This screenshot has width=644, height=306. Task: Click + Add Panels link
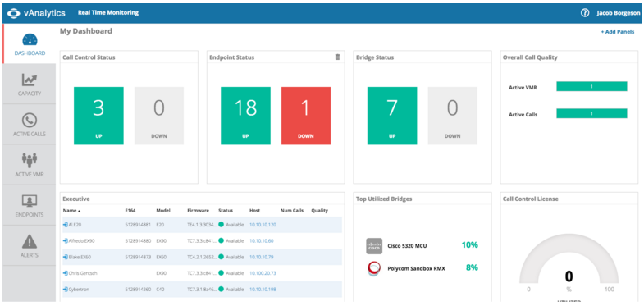click(617, 32)
